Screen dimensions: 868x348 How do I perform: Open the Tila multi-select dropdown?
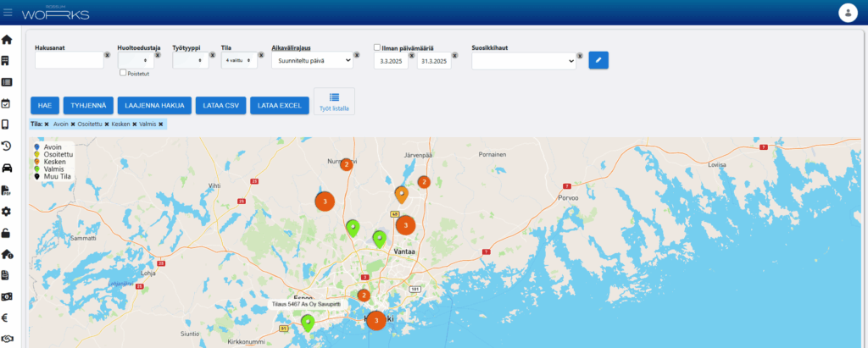tap(238, 60)
